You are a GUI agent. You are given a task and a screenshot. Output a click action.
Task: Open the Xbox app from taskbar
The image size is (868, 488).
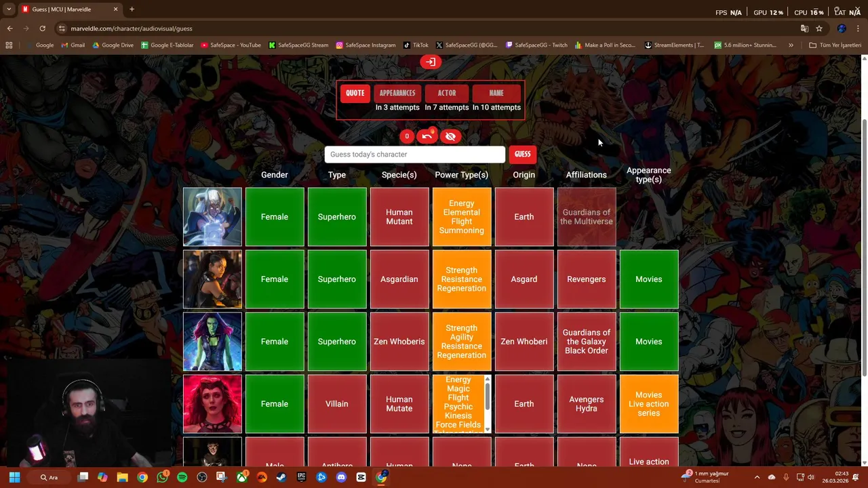click(x=241, y=477)
